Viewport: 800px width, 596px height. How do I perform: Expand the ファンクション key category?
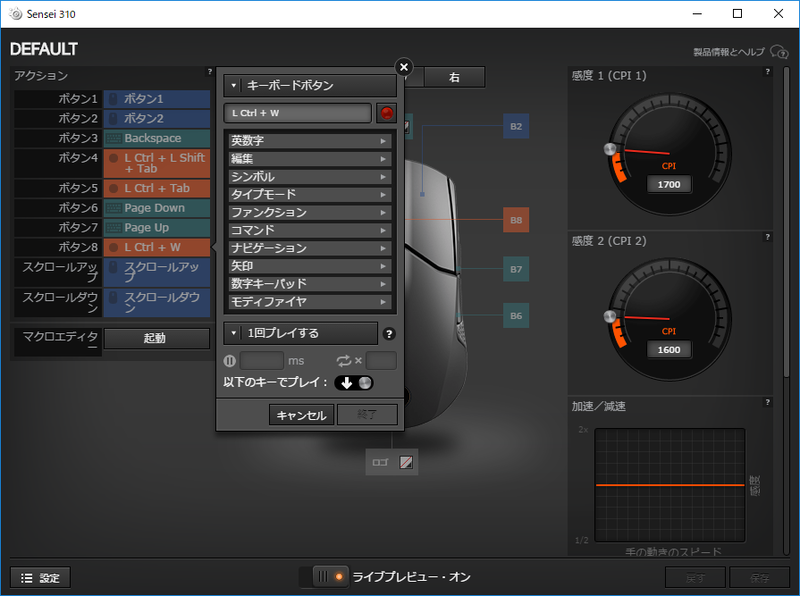(310, 212)
